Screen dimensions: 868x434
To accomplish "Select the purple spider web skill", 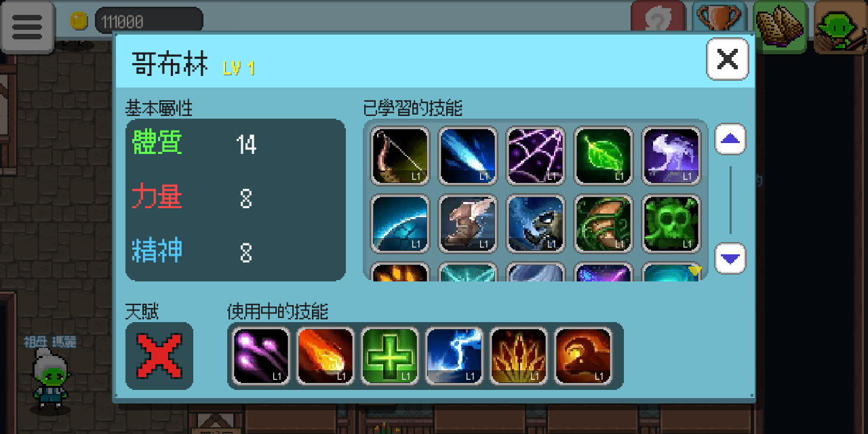I will 536,156.
